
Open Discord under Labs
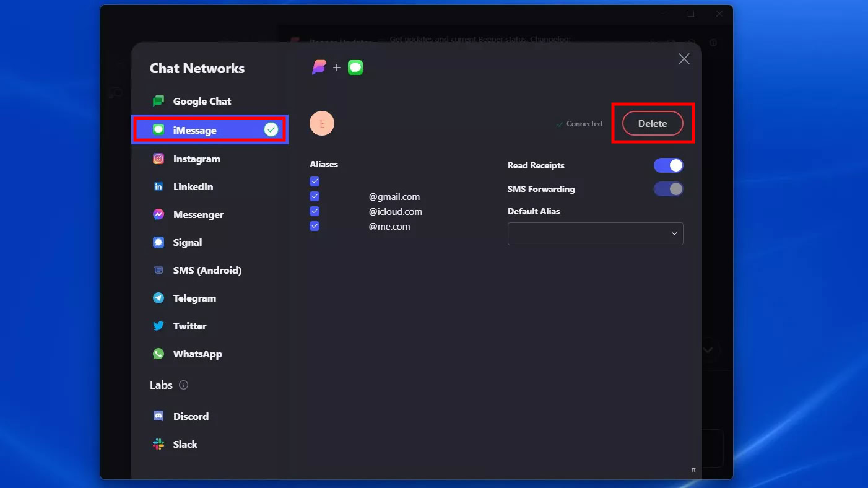(209, 416)
